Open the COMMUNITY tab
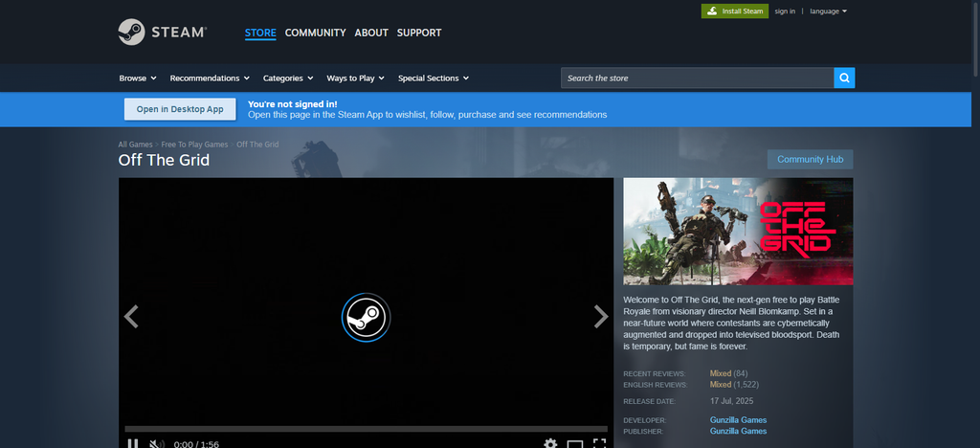The height and width of the screenshot is (448, 980). click(315, 33)
